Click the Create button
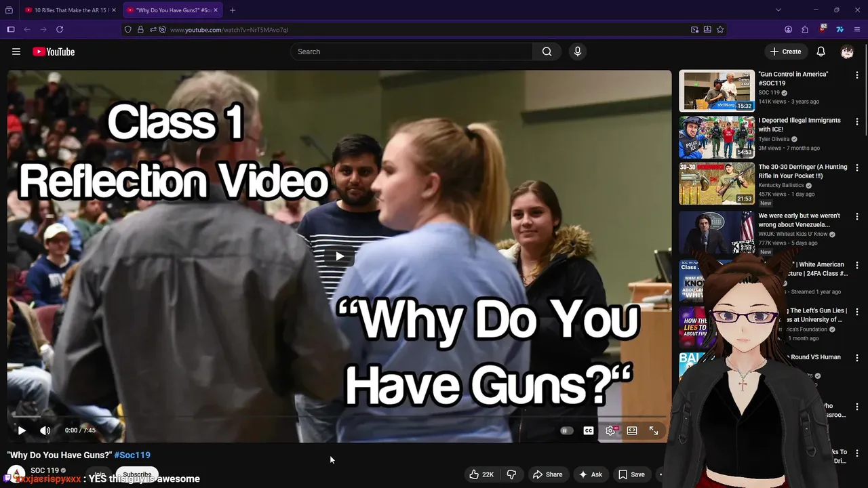 pyautogui.click(x=785, y=52)
